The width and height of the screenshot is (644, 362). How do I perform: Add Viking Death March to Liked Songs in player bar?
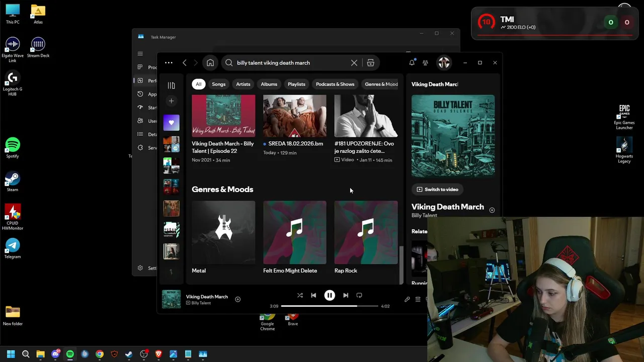pos(237,300)
